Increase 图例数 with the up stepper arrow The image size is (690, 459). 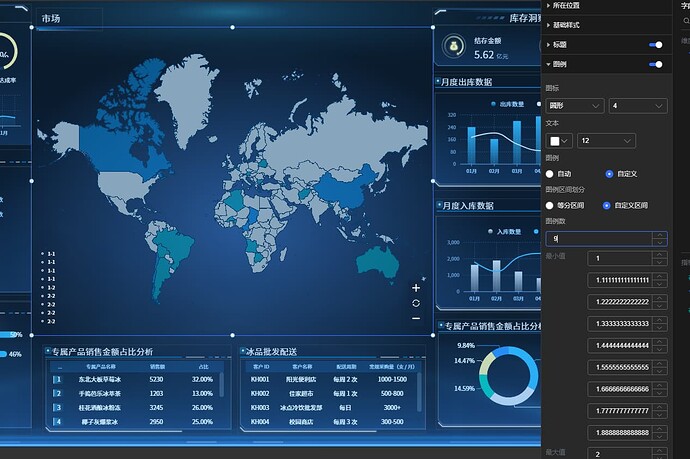(659, 235)
